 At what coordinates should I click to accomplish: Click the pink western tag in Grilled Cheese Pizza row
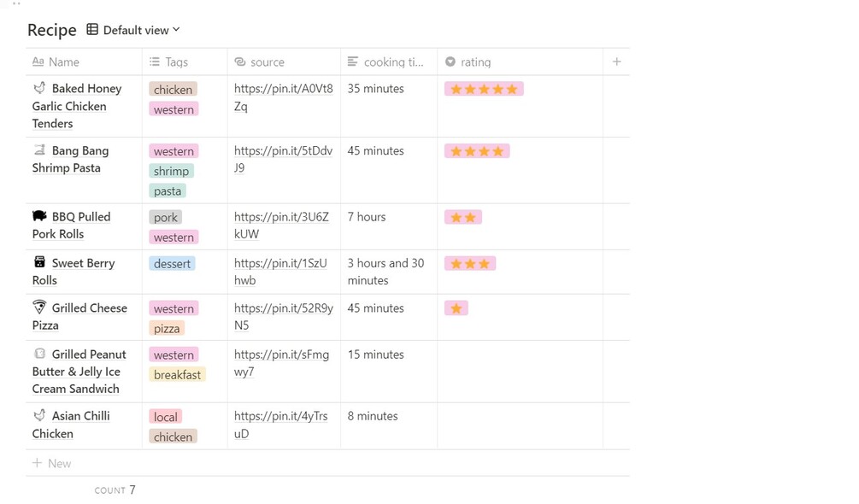174,308
